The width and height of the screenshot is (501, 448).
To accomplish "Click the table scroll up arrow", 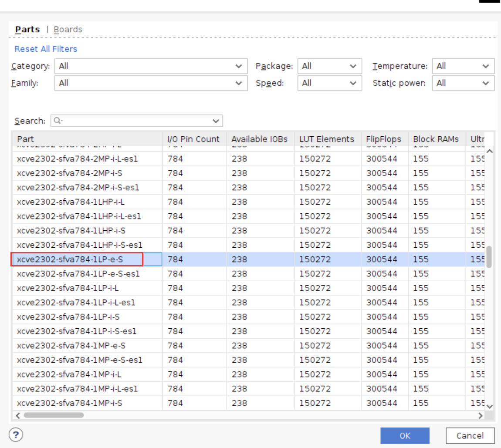I will (x=490, y=151).
